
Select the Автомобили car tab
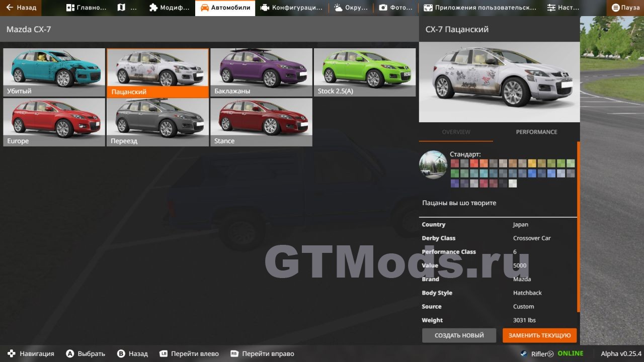[225, 8]
